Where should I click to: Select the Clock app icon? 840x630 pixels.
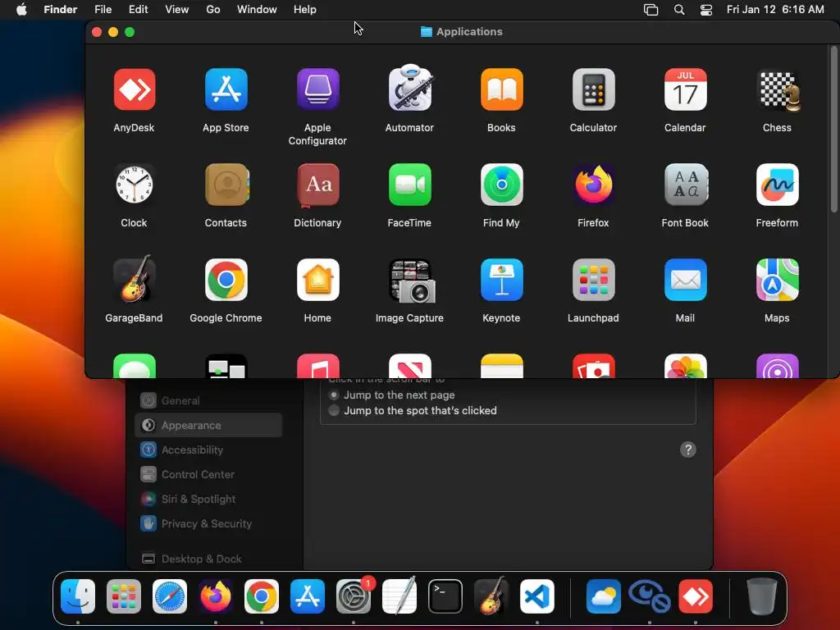[x=134, y=185]
